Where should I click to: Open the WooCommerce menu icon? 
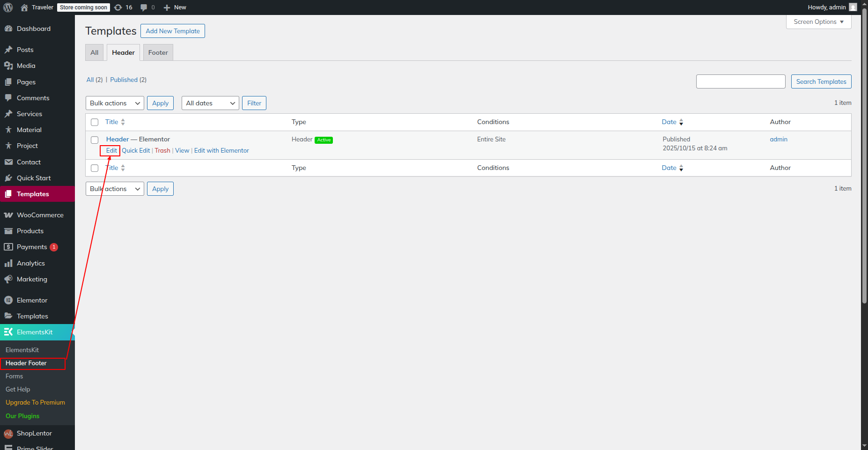(8, 215)
